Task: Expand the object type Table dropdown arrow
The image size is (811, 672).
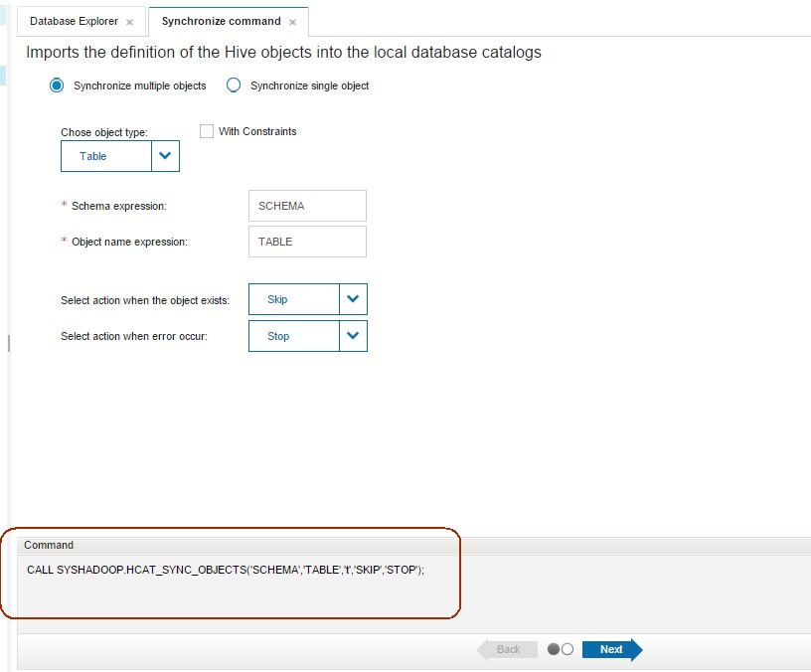Action: pos(165,156)
